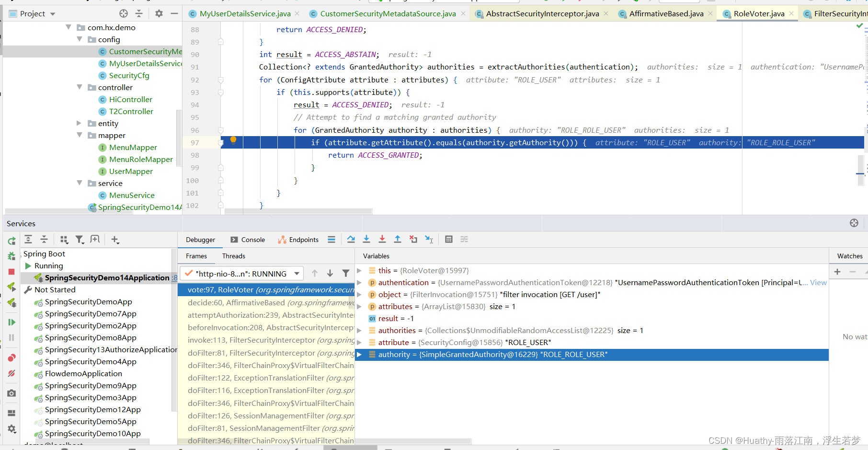This screenshot has width=868, height=450.
Task: Open the Filter icon in Services toolbar
Action: coord(80,239)
